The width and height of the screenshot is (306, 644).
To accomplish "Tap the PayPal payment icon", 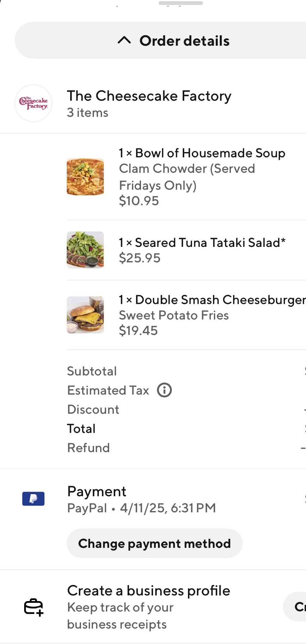I will pyautogui.click(x=33, y=499).
